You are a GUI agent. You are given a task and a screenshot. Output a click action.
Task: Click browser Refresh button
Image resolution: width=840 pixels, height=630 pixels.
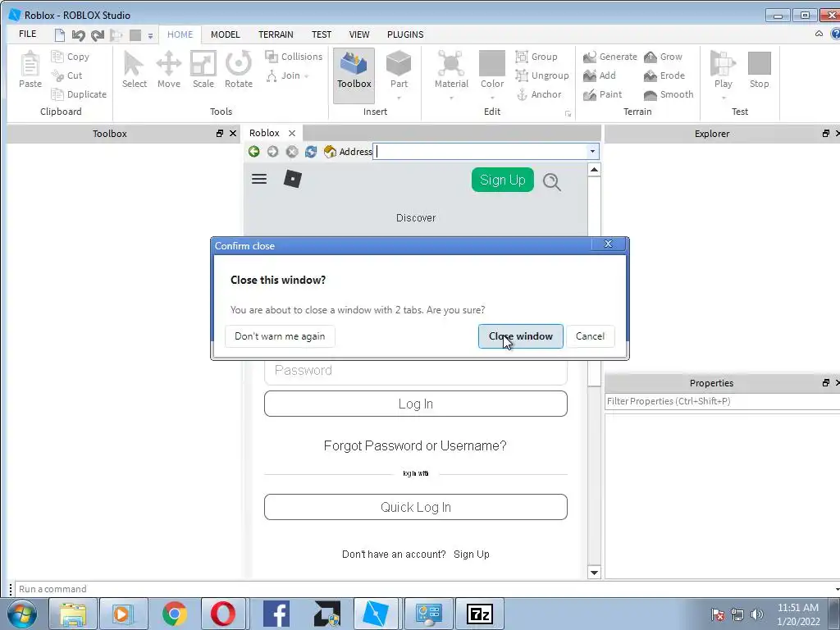(311, 152)
